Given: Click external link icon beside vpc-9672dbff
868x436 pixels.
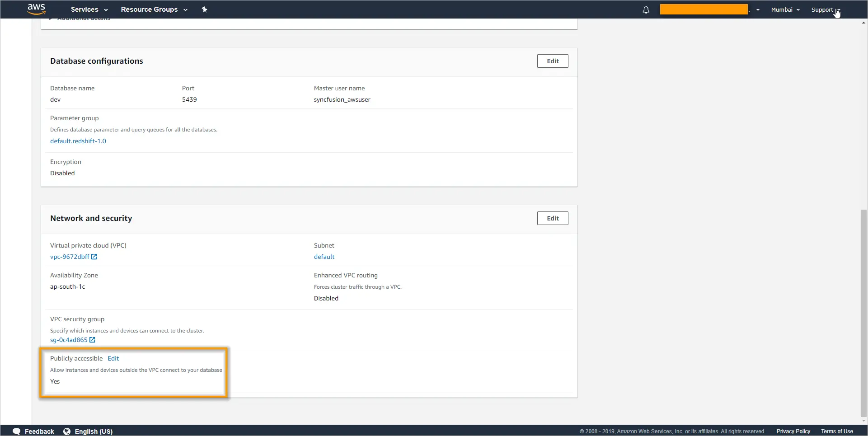Looking at the screenshot, I should point(94,257).
